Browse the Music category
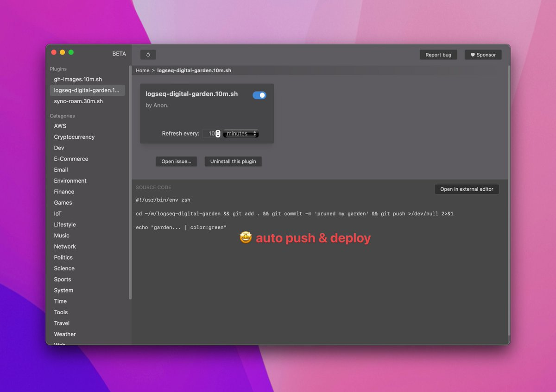 62,236
